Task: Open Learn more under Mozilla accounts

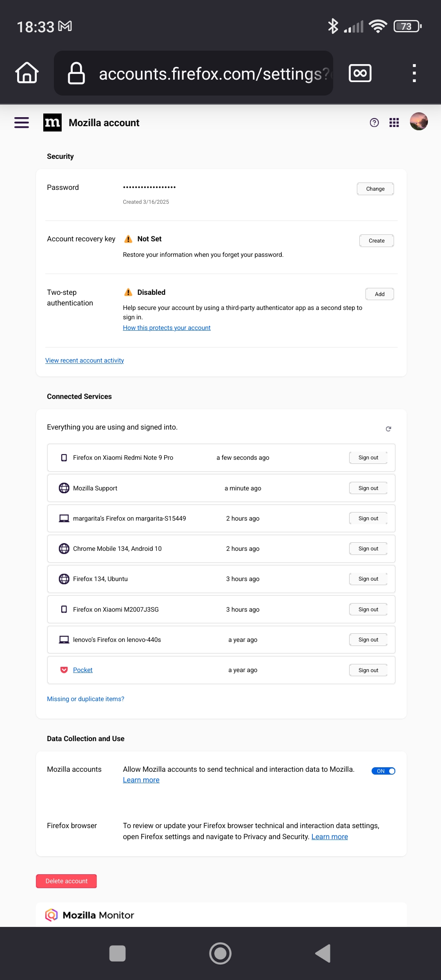Action: pos(141,780)
